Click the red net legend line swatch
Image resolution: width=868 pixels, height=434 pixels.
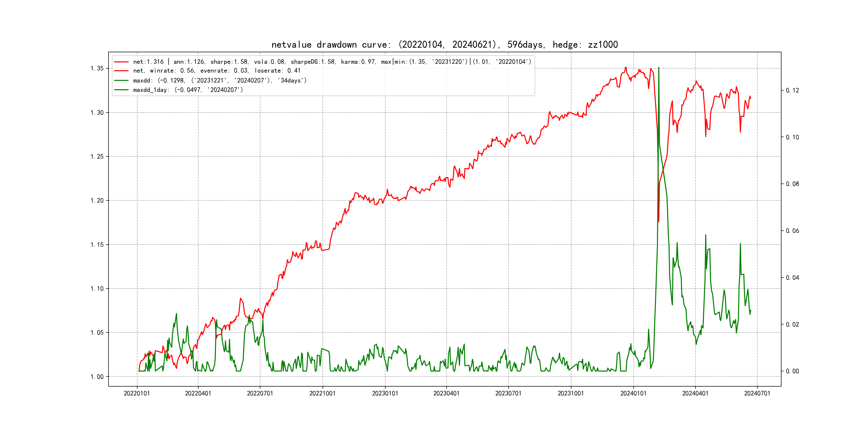[121, 62]
